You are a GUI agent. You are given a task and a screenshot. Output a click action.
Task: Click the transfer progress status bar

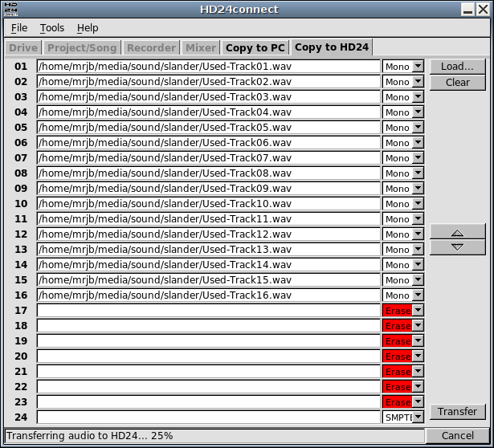214,436
